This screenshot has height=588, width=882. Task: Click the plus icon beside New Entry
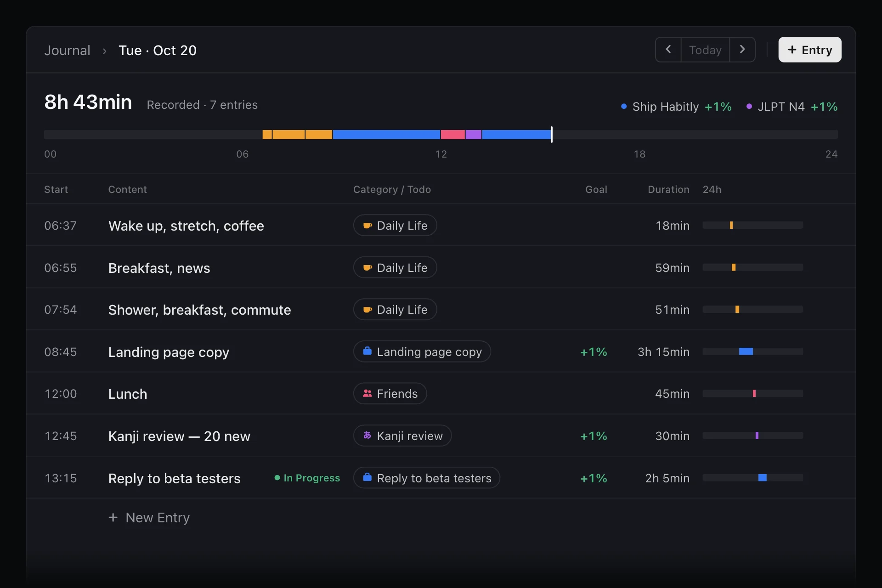point(113,518)
